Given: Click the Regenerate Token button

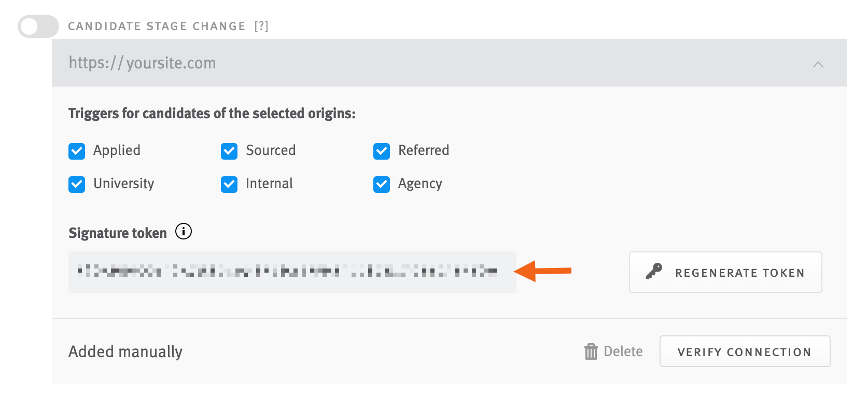Looking at the screenshot, I should click(x=725, y=272).
